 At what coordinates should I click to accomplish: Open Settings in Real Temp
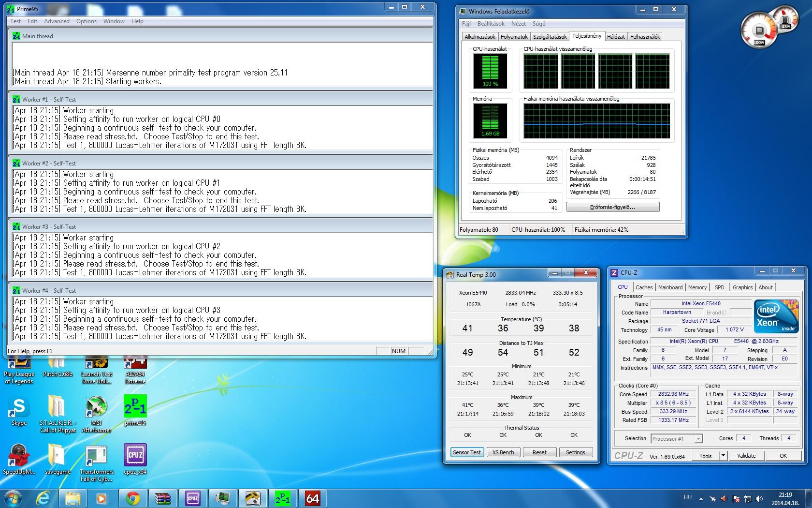575,452
